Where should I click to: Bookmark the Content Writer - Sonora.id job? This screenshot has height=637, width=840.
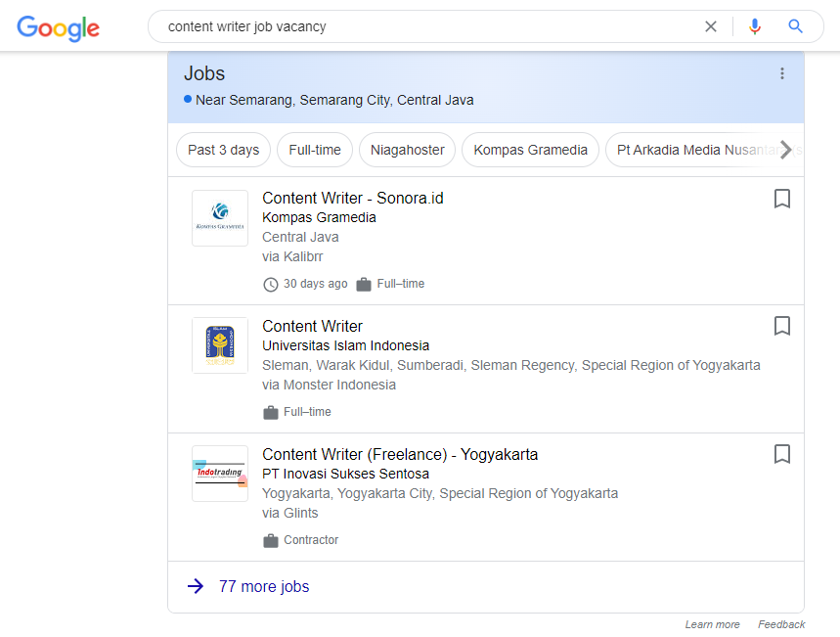tap(781, 199)
